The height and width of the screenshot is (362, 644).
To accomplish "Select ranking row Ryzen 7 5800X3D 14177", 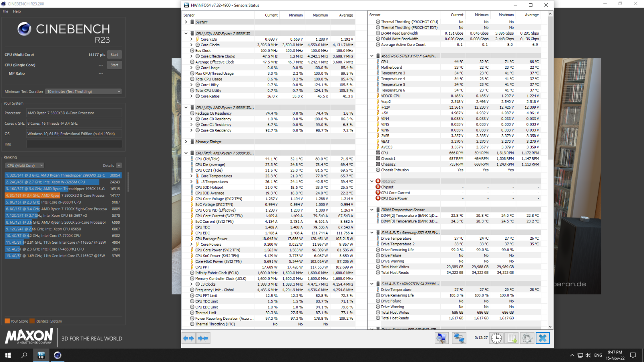I will [63, 195].
